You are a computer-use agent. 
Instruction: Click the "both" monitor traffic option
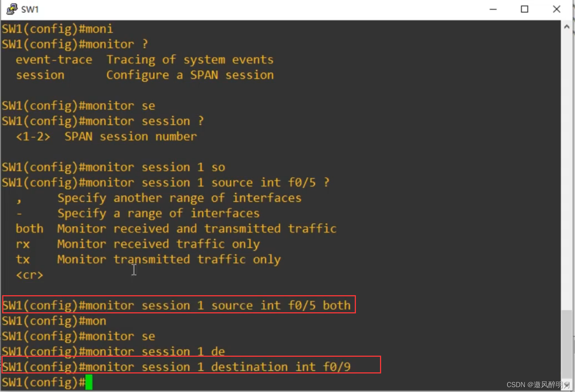coord(30,228)
